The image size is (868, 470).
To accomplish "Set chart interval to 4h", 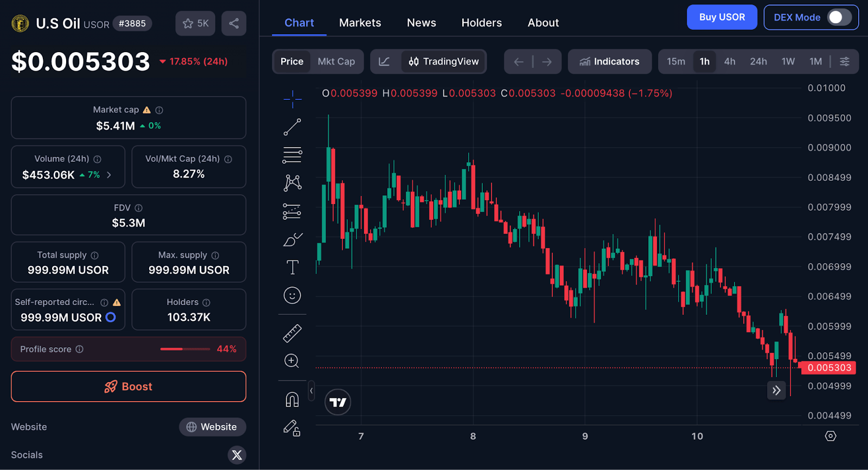I will click(730, 61).
